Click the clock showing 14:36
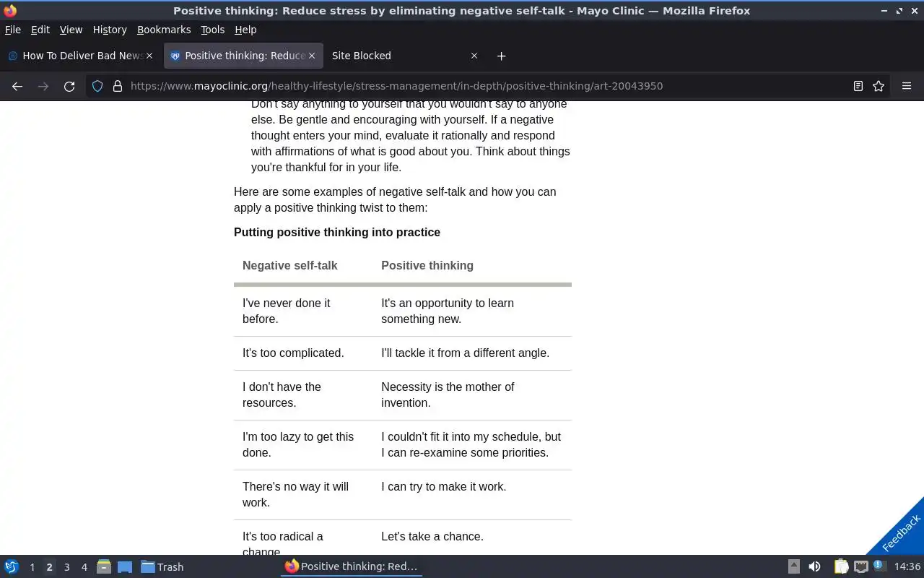Image resolution: width=924 pixels, height=578 pixels. click(907, 566)
